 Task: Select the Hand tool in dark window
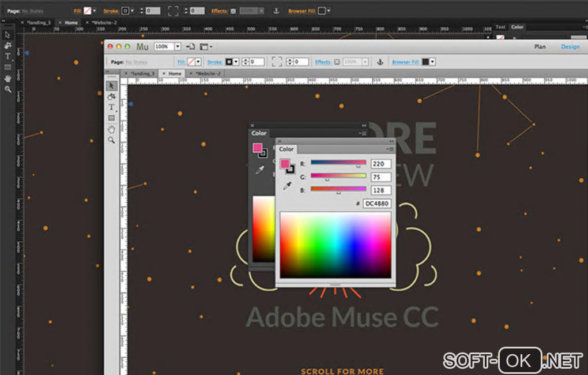click(7, 78)
